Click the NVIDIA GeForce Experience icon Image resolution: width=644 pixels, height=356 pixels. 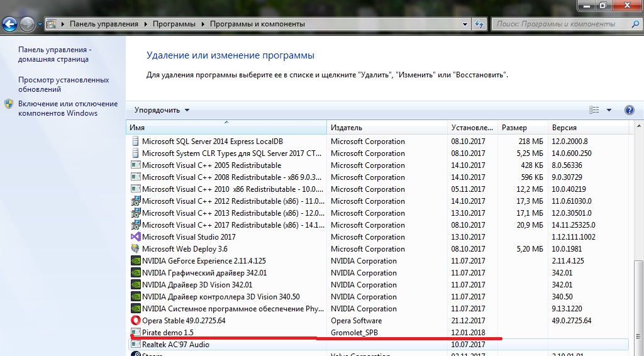[135, 261]
